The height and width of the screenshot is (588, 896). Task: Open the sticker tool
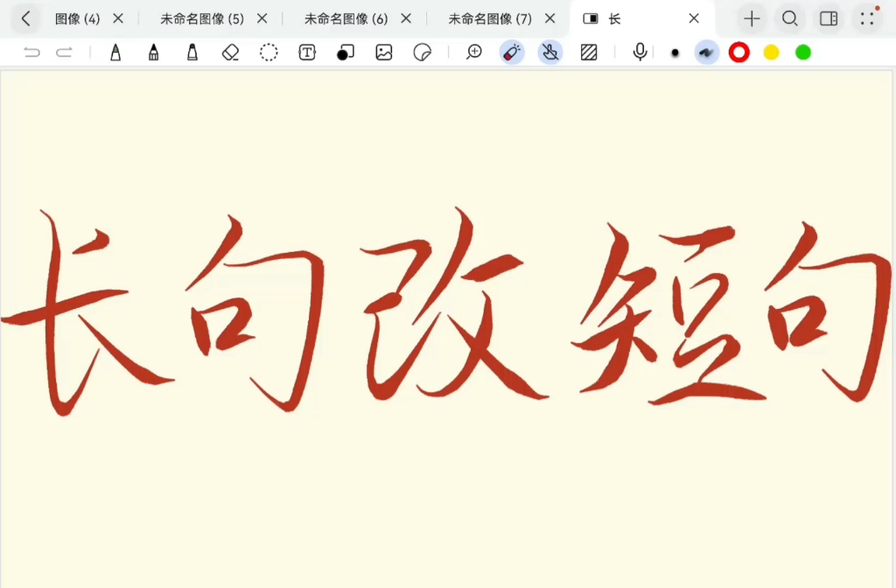click(x=423, y=52)
